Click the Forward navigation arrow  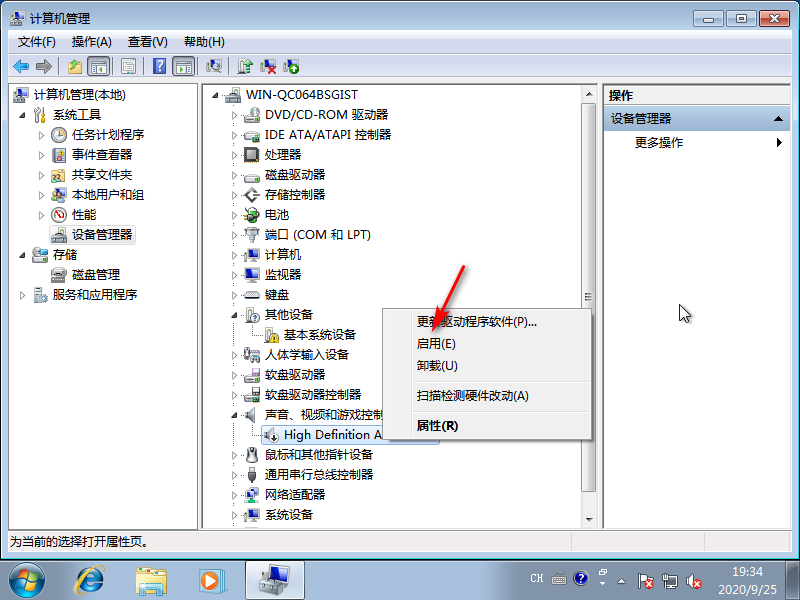pyautogui.click(x=44, y=66)
